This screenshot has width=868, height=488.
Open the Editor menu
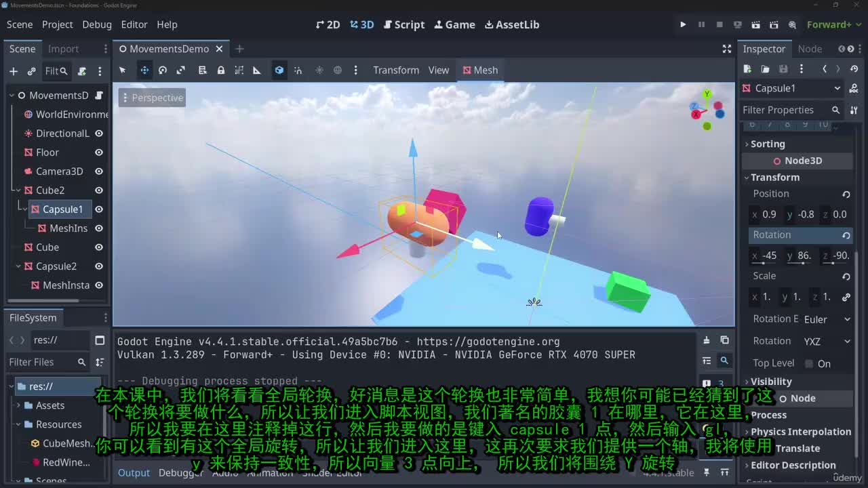click(x=134, y=24)
